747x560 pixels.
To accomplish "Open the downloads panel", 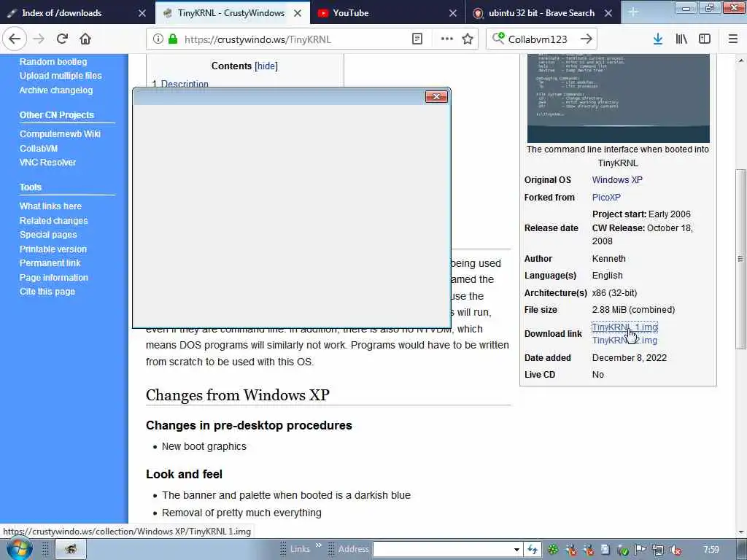I will [658, 39].
